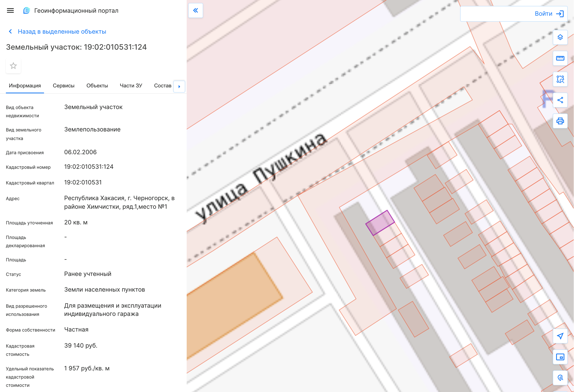Image resolution: width=574 pixels, height=392 pixels.
Task: Print the current map
Action: tap(560, 121)
